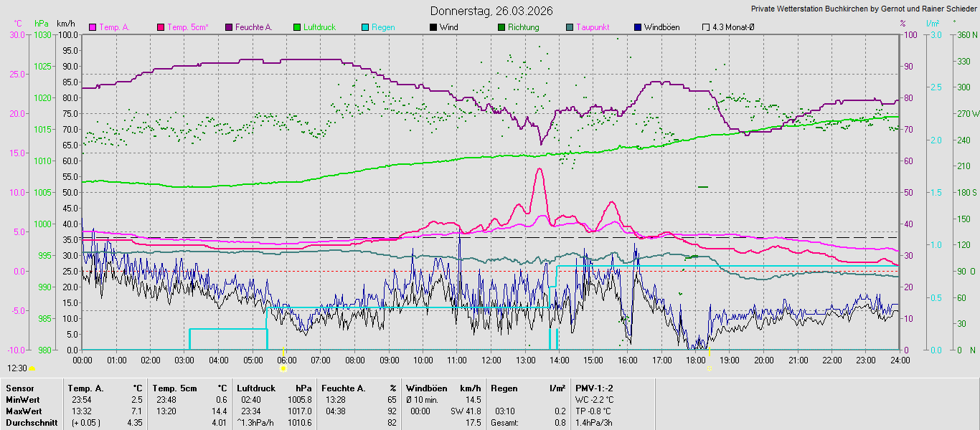This screenshot has height=430, width=980.
Task: Click the sunset marker near 18:30
Action: pos(709,368)
